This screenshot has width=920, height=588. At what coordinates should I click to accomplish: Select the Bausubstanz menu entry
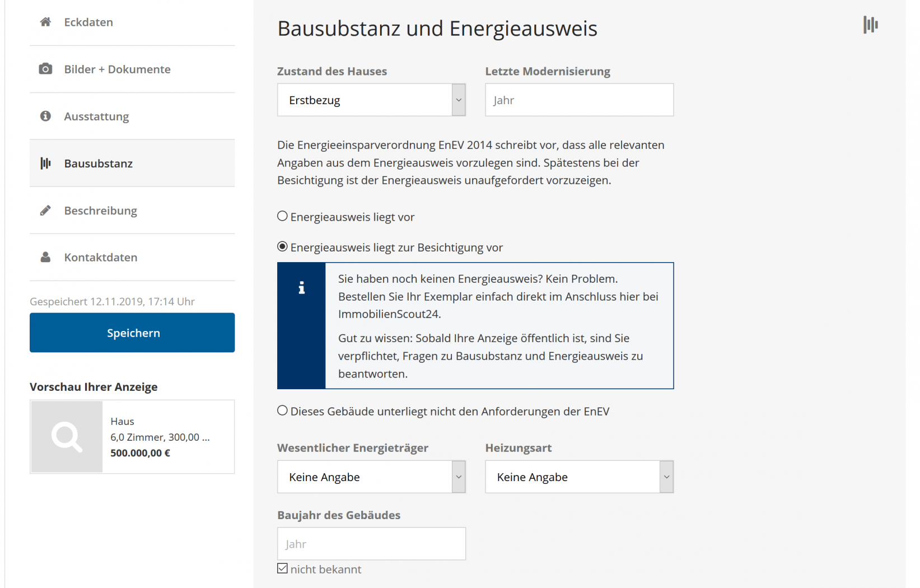(x=132, y=163)
